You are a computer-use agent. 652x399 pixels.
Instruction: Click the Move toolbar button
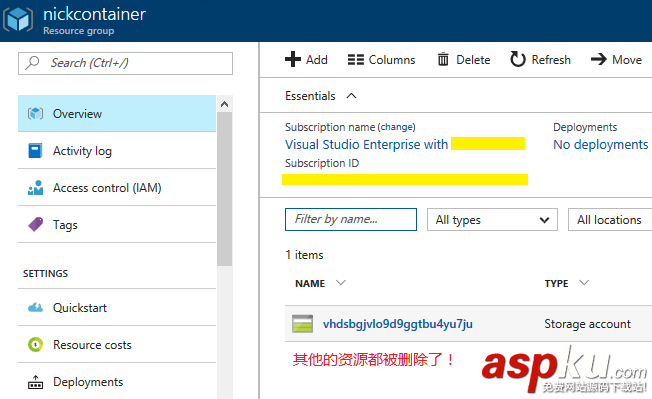(x=616, y=60)
